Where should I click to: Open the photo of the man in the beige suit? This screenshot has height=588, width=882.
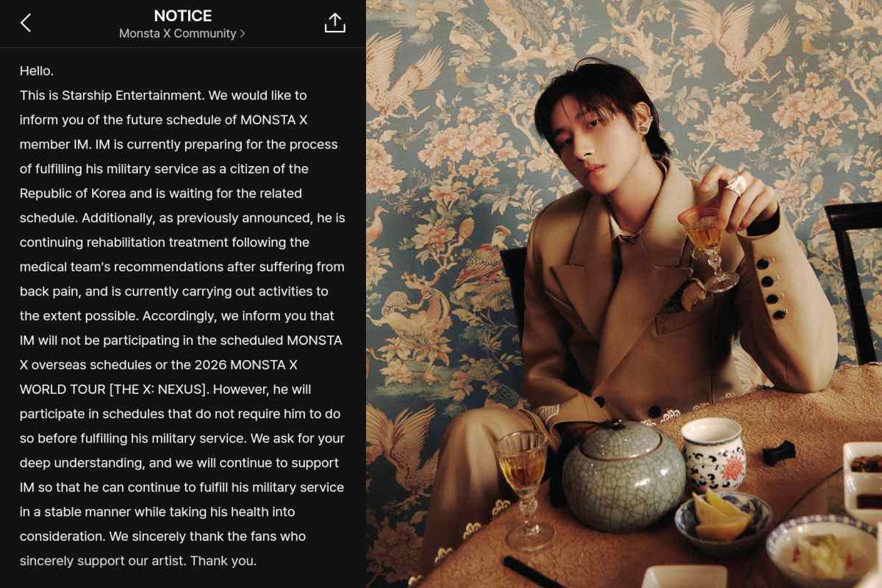coord(624,294)
